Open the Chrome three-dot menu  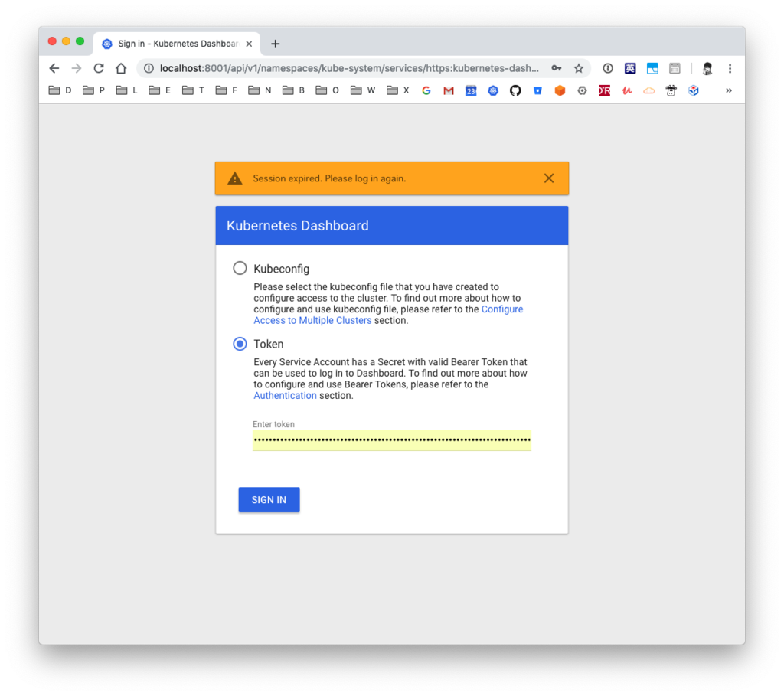pos(730,68)
